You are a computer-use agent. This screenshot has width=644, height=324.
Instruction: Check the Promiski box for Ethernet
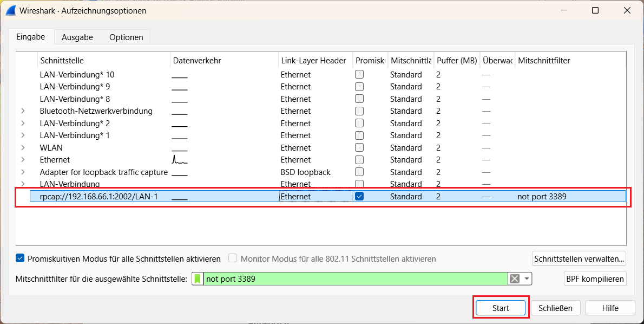(x=359, y=159)
